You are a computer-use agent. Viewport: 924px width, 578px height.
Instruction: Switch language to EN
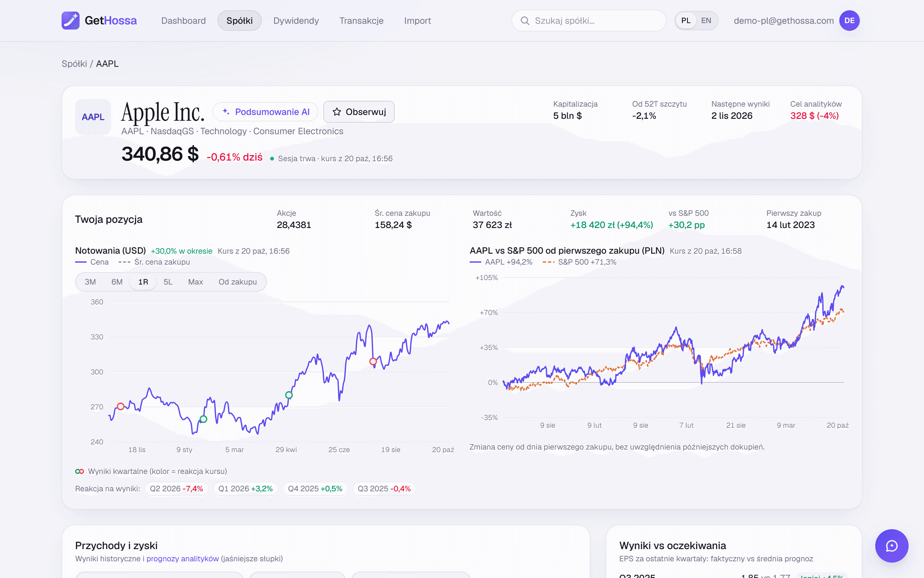point(706,21)
